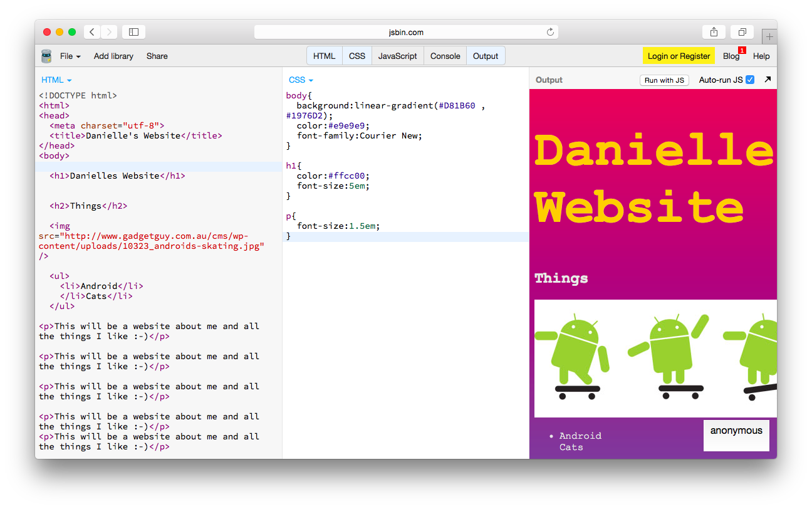Viewport: 812px width, 509px height.
Task: Click Add library
Action: pos(113,56)
